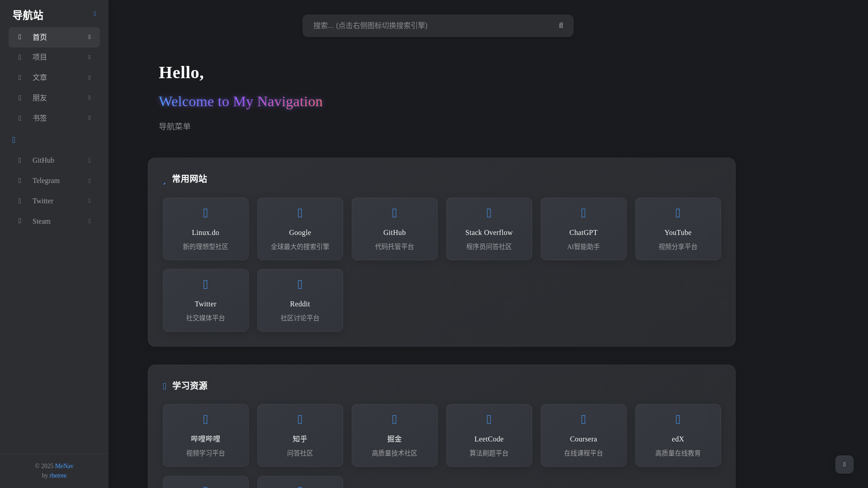Image resolution: width=868 pixels, height=488 pixels.
Task: Click the AI智能助手 description text
Action: pos(584,247)
